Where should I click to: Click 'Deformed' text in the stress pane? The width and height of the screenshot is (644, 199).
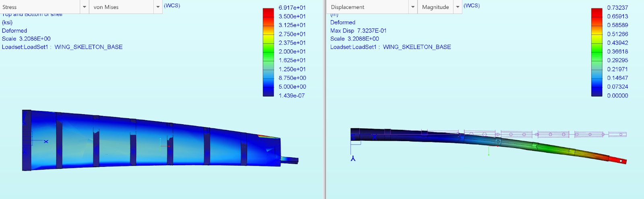[14, 31]
